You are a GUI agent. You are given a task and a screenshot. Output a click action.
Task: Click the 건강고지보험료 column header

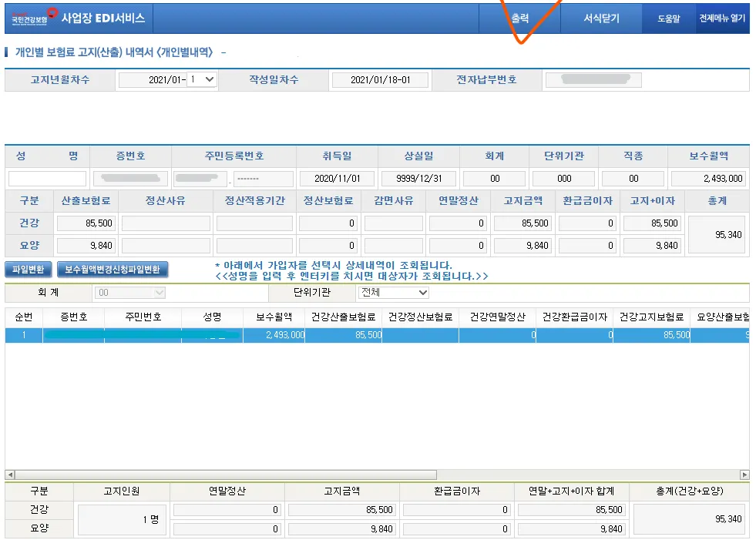[x=652, y=317]
